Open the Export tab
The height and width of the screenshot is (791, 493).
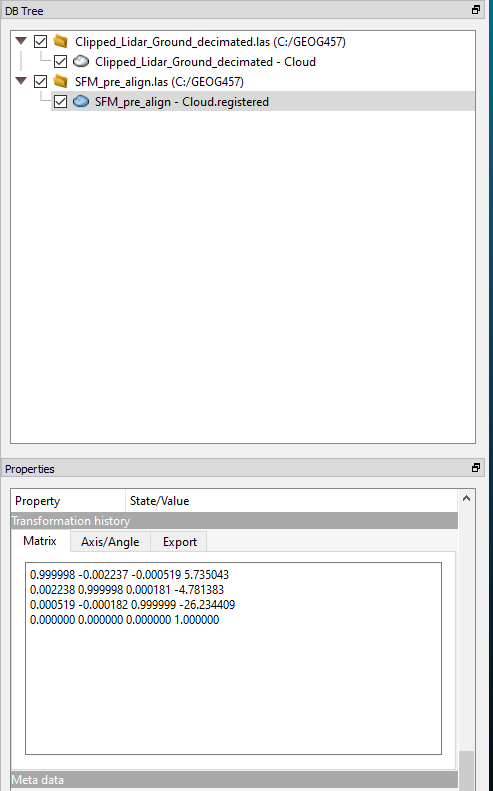click(180, 541)
